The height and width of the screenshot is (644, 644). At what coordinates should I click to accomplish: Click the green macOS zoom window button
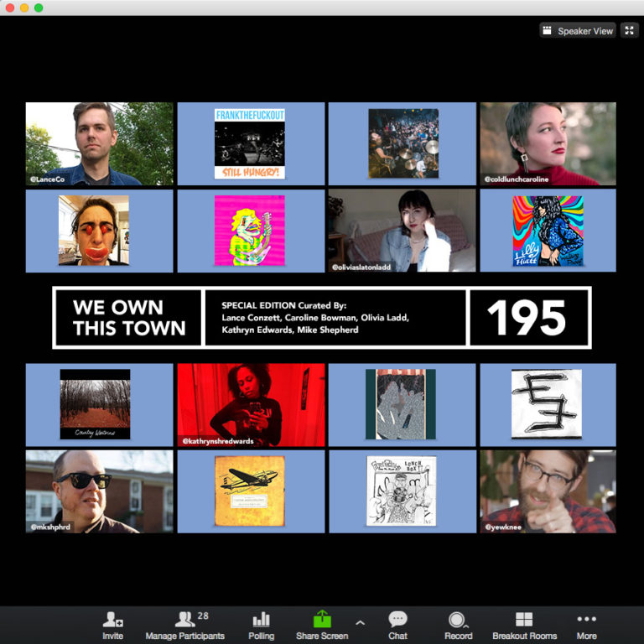[x=39, y=8]
